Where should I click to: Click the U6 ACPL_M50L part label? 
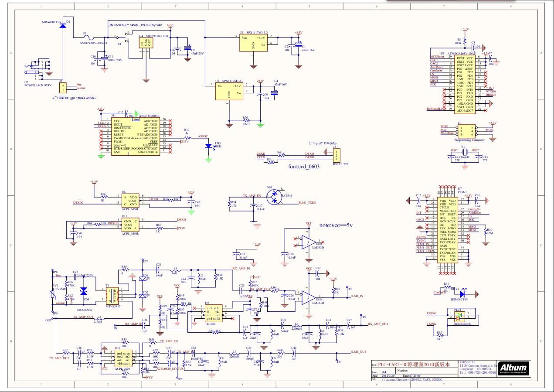click(129, 209)
